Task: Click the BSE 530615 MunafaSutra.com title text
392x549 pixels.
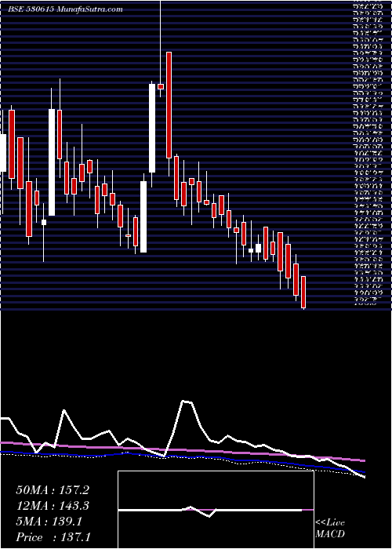Action: coord(65,9)
